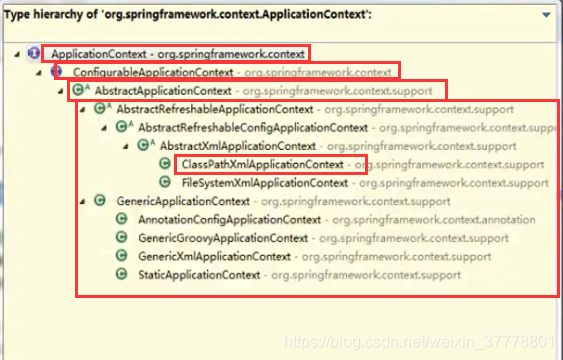Collapse the AbstractRefreshableApplicationContext node
This screenshot has width=563, height=360.
(x=83, y=110)
